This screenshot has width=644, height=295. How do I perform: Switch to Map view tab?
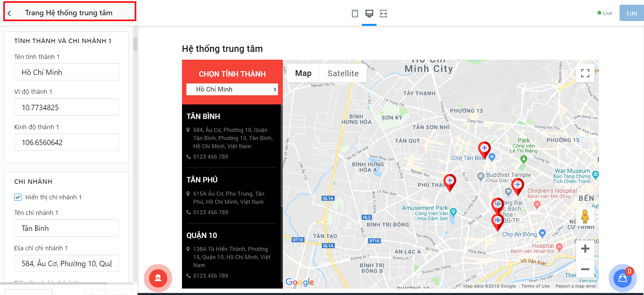[x=303, y=73]
